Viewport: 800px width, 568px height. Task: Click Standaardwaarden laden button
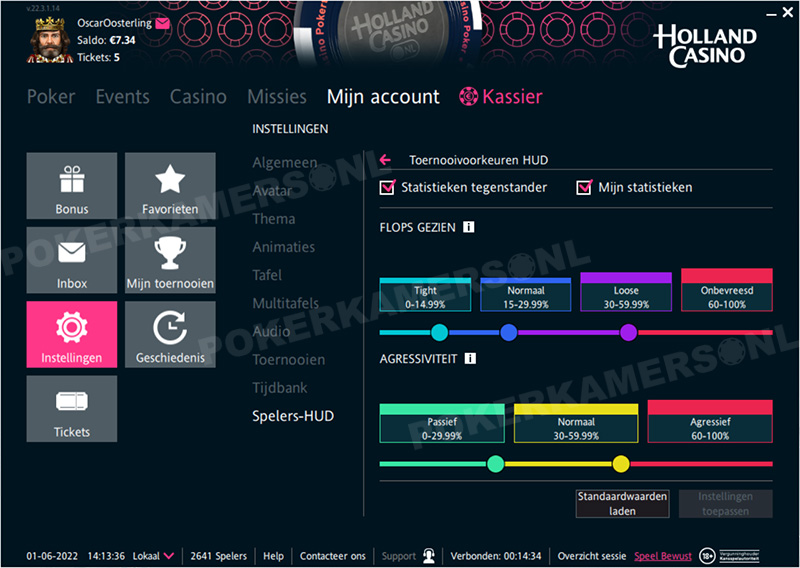pyautogui.click(x=622, y=504)
